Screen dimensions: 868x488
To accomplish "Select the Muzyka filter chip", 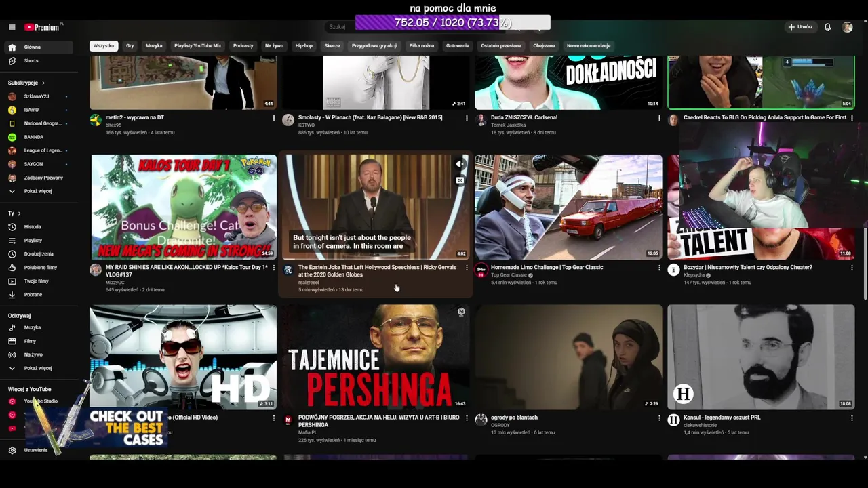I will (154, 46).
